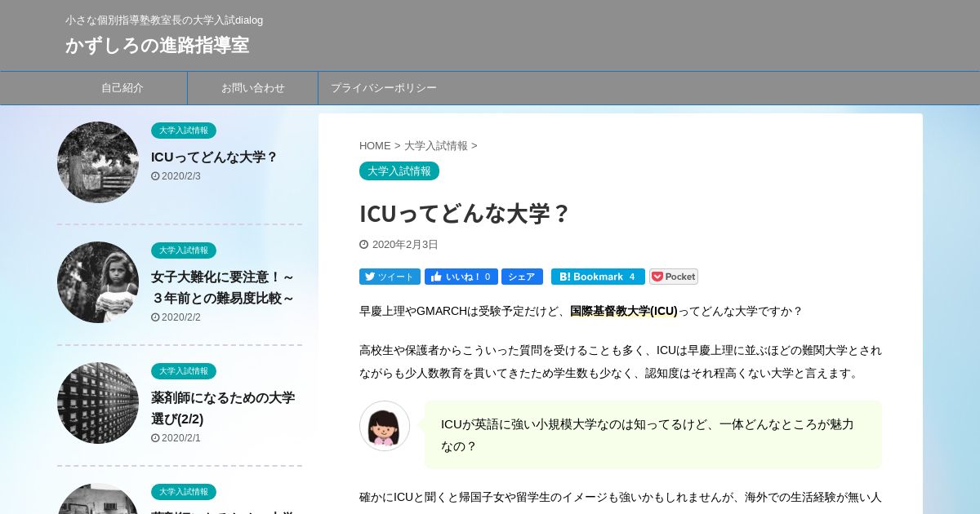The height and width of the screenshot is (514, 980).
Task: Open sidebar post 女子大難化に要注意！
Action: click(223, 287)
